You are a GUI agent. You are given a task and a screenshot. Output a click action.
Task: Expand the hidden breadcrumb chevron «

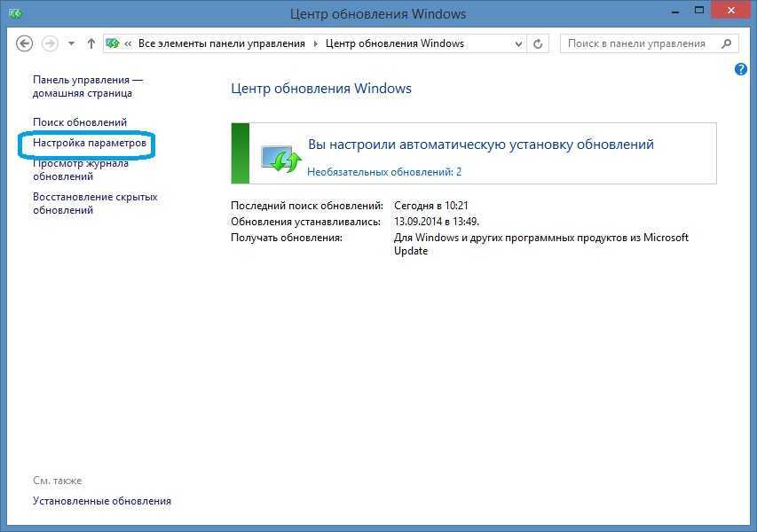[x=128, y=44]
